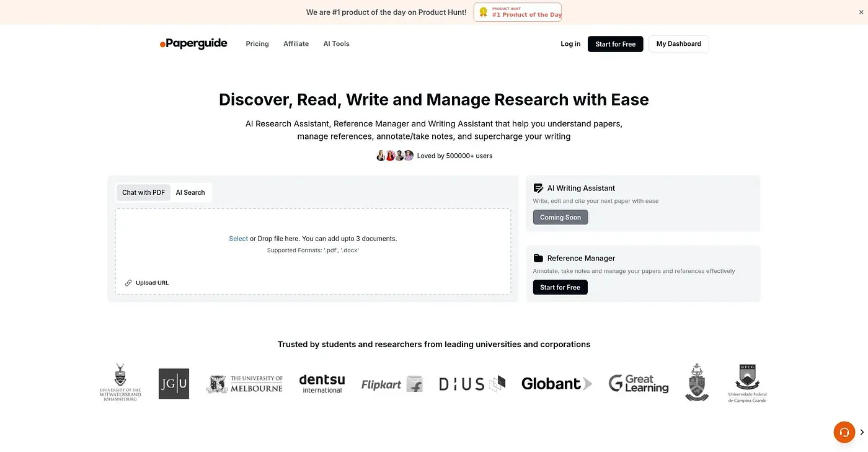
Task: Click the Coming Soon button
Action: pyautogui.click(x=560, y=217)
